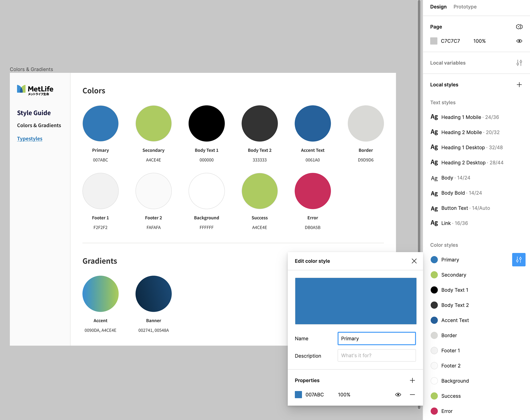Toggle page background color visibility eye
530x420 pixels.
(519, 41)
